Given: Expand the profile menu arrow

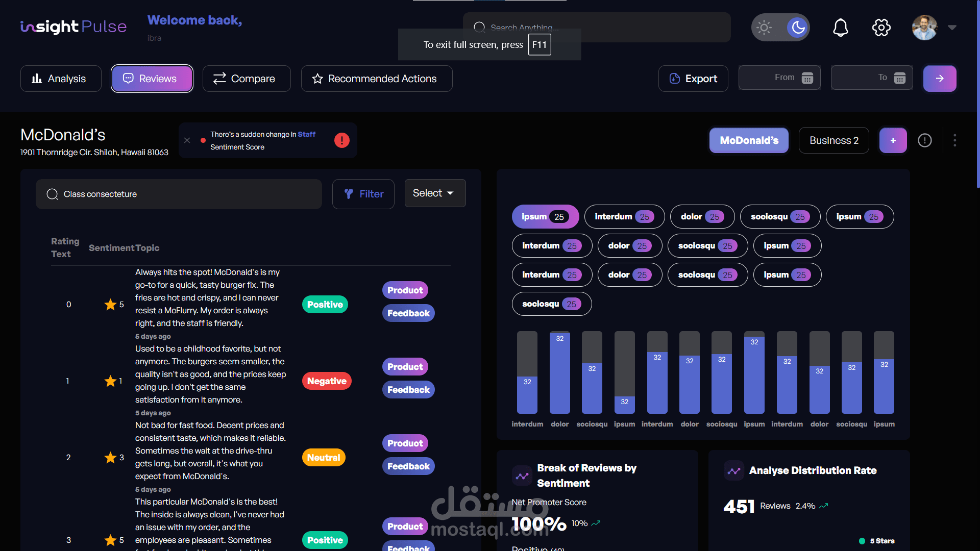Looking at the screenshot, I should coord(952,28).
